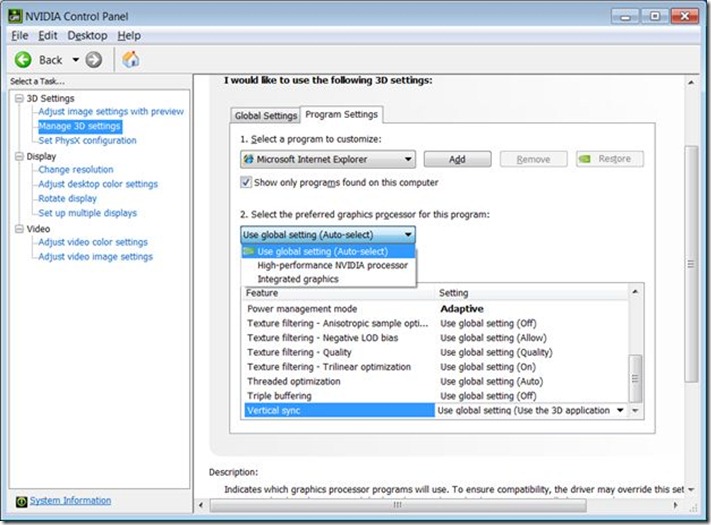Open the Desktop menu
Image resolution: width=711 pixels, height=525 pixels.
coord(87,35)
